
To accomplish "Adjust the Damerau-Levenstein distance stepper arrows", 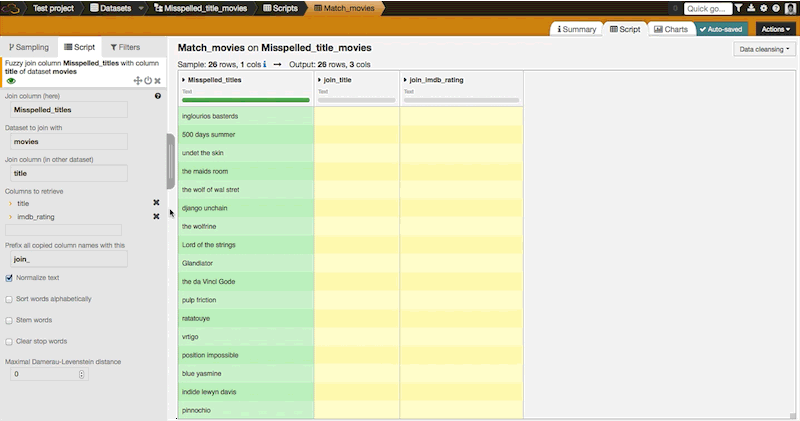I will [82, 374].
